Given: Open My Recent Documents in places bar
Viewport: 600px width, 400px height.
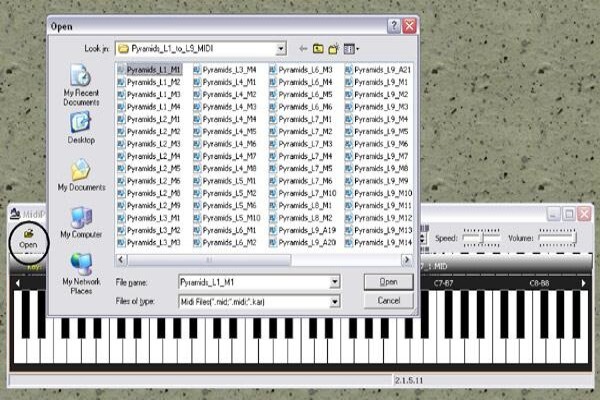Looking at the screenshot, I should tap(81, 85).
